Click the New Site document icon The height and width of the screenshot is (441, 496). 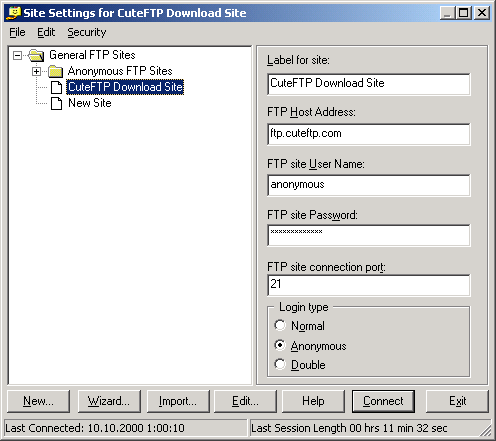click(x=56, y=103)
